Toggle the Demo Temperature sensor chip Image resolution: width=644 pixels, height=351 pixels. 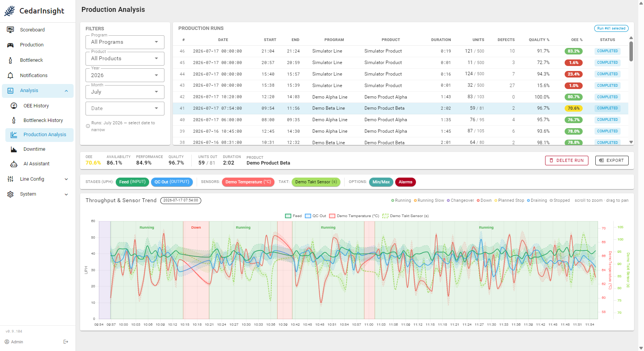pyautogui.click(x=248, y=182)
